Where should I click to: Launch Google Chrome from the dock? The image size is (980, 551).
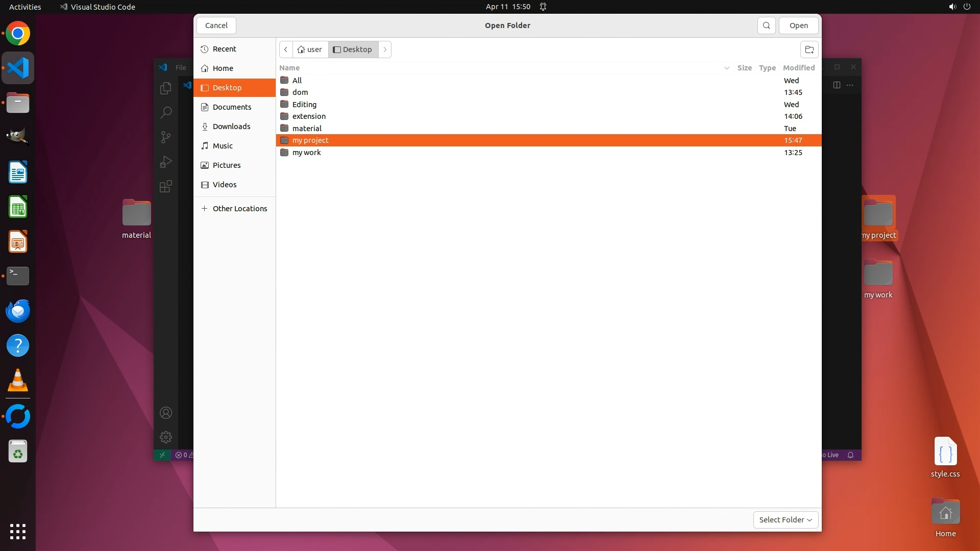[x=18, y=34]
